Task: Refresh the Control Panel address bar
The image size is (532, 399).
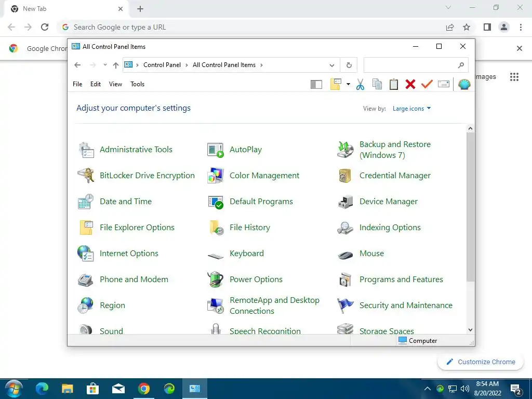Action: (349, 65)
